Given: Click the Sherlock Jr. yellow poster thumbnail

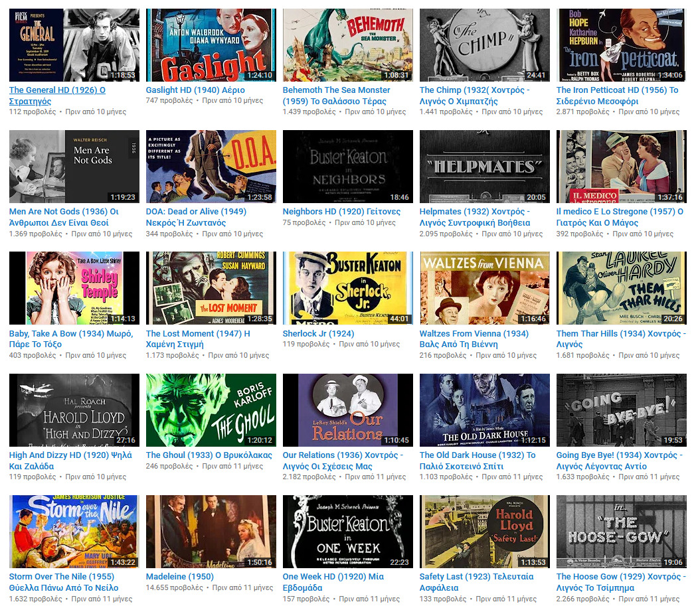Looking at the screenshot, I should coord(348,287).
